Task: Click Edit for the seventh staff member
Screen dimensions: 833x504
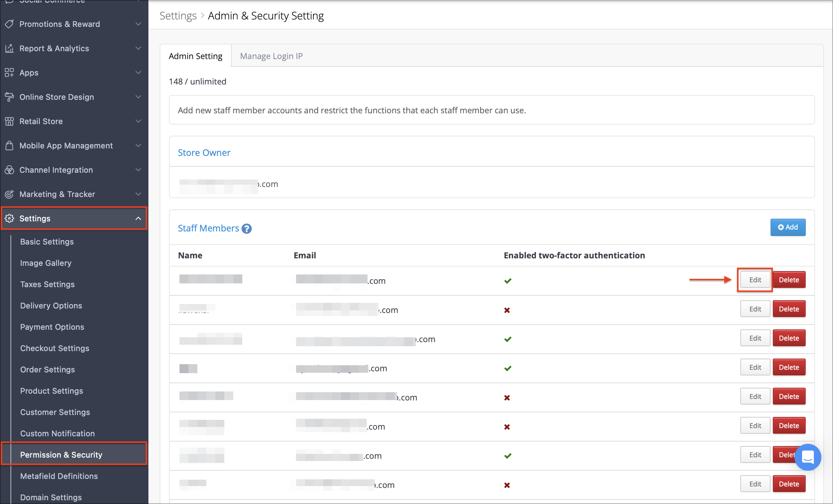Action: point(755,455)
